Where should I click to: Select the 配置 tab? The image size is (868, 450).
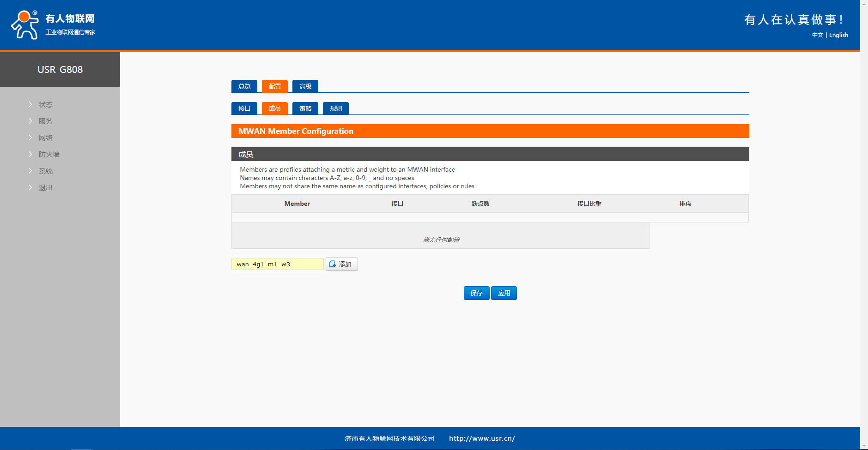(x=275, y=86)
